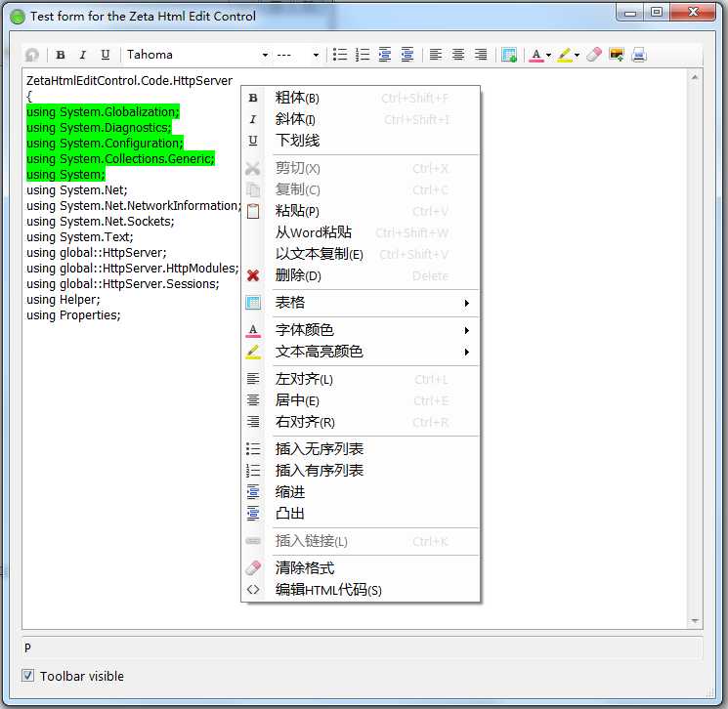The height and width of the screenshot is (709, 728).
Task: Select 以文本复制(E) menu entry
Action: click(362, 254)
